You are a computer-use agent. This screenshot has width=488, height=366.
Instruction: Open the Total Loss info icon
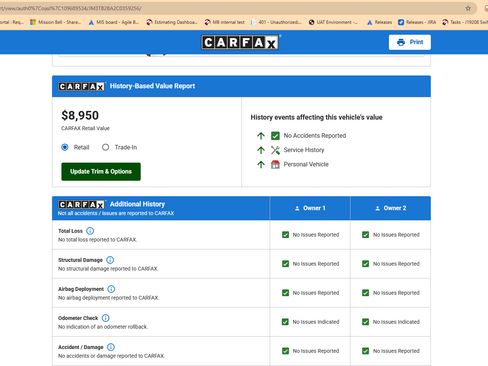pyautogui.click(x=90, y=231)
